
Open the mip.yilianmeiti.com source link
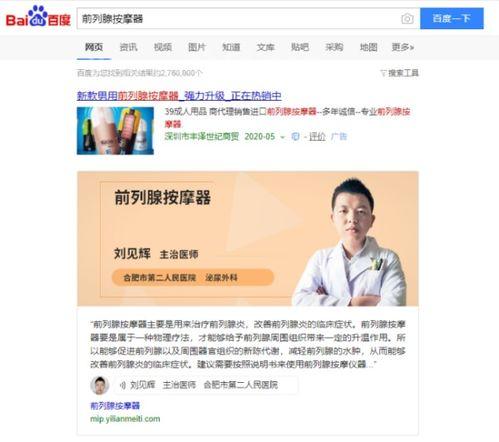[125, 419]
